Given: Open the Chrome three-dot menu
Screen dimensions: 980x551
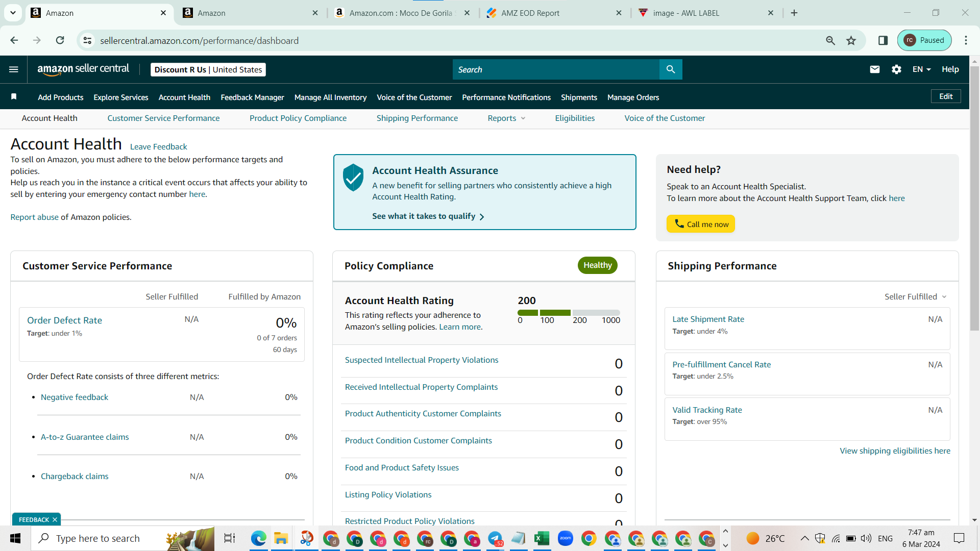Looking at the screenshot, I should [x=966, y=40].
